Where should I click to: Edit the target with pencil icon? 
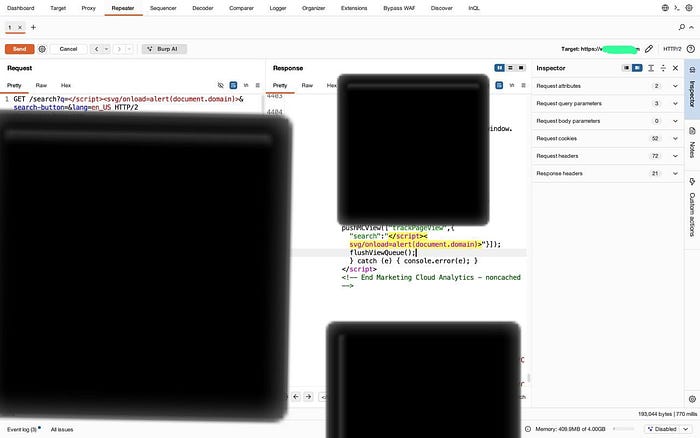click(649, 49)
